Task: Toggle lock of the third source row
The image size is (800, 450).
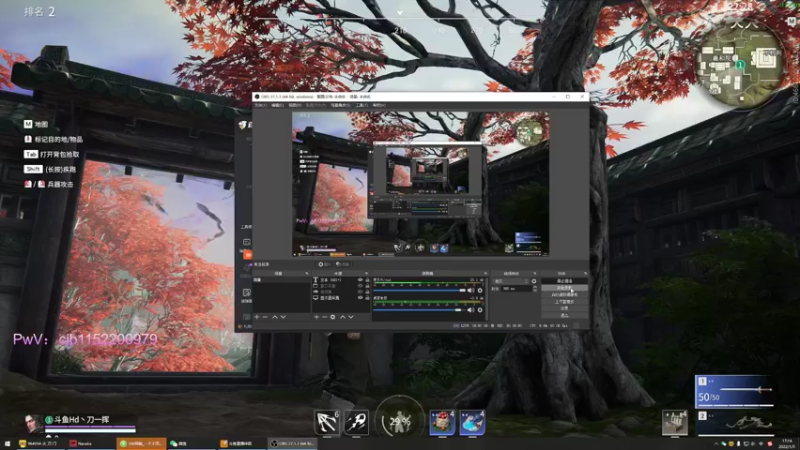Action: [367, 292]
